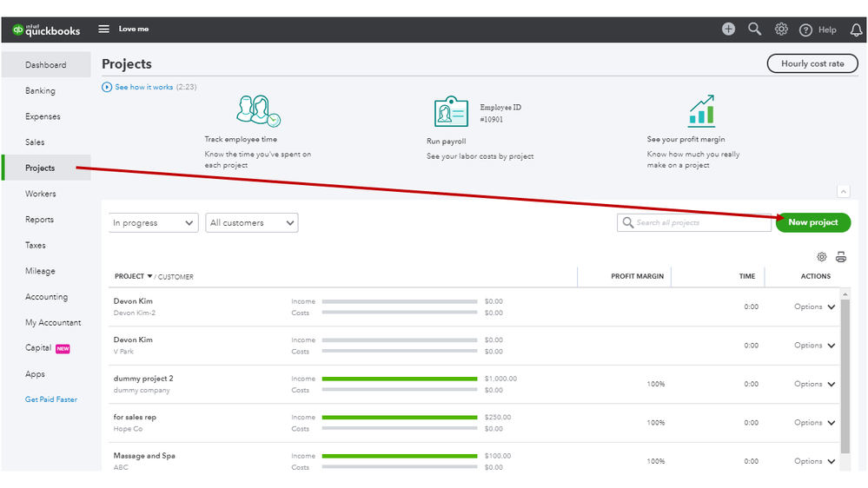This screenshot has height=488, width=868.
Task: Click the Search all projects field
Action: coord(695,223)
